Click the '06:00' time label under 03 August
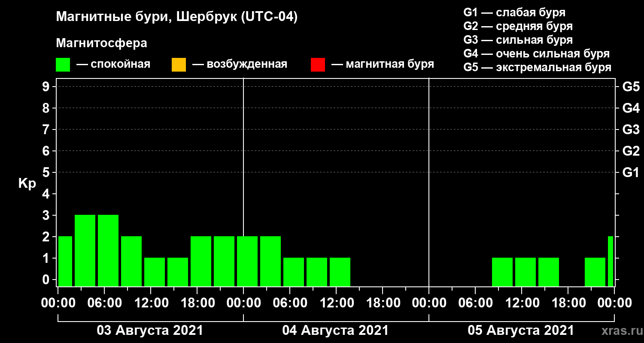This screenshot has height=343, width=644. coord(105,303)
